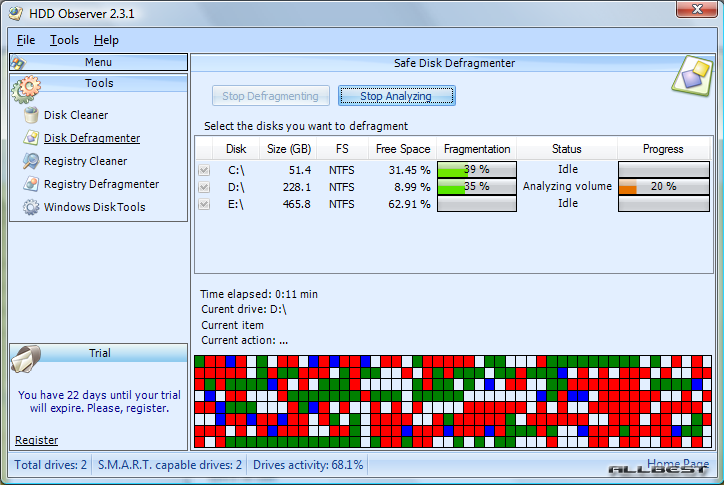
Task: Close the HDD Observer window
Action: [x=697, y=9]
